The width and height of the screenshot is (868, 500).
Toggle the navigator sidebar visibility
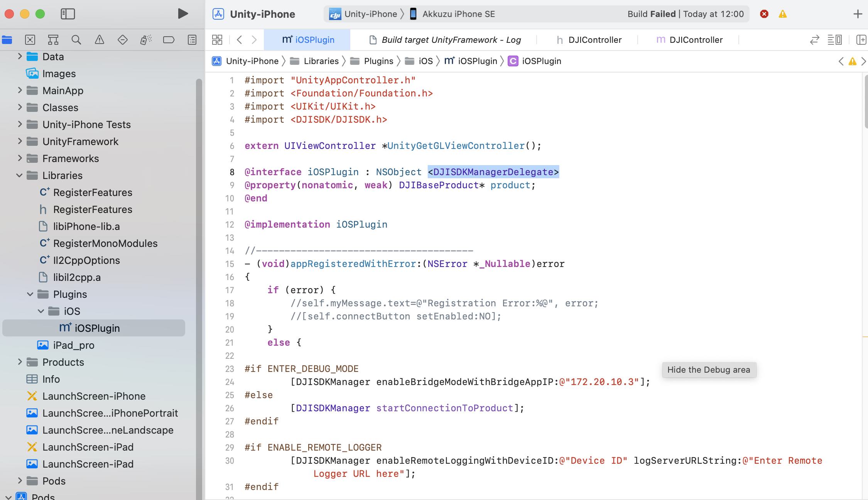(68, 14)
